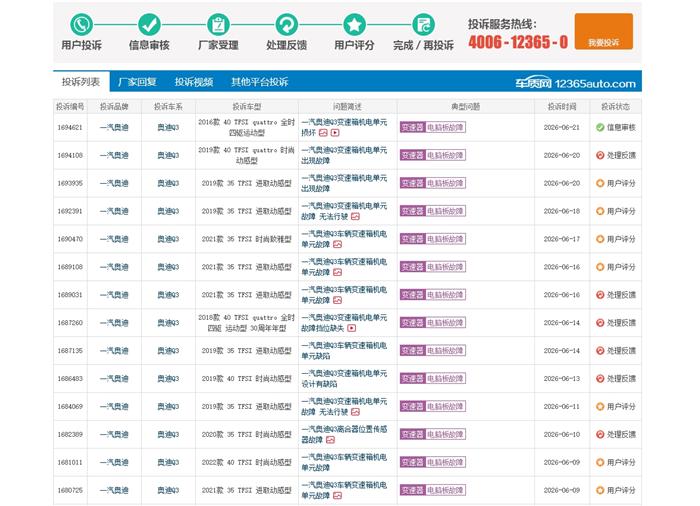Click 奥迪Q3 series in row 1690470

click(x=168, y=239)
